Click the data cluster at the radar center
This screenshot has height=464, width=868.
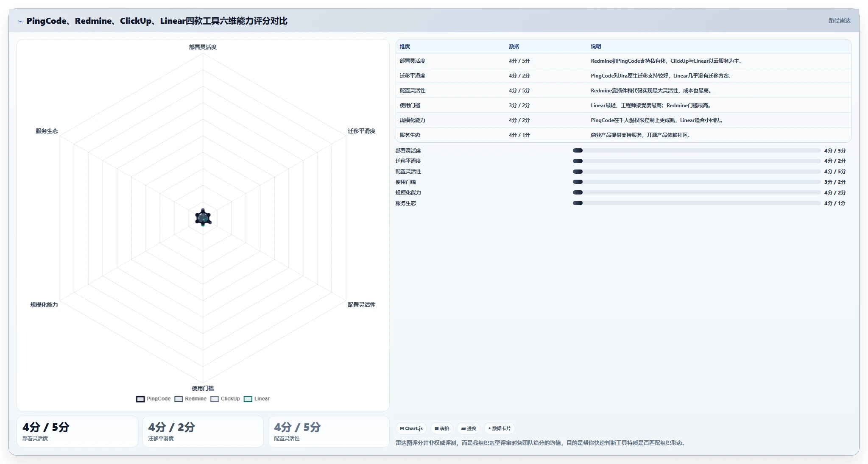pyautogui.click(x=203, y=217)
